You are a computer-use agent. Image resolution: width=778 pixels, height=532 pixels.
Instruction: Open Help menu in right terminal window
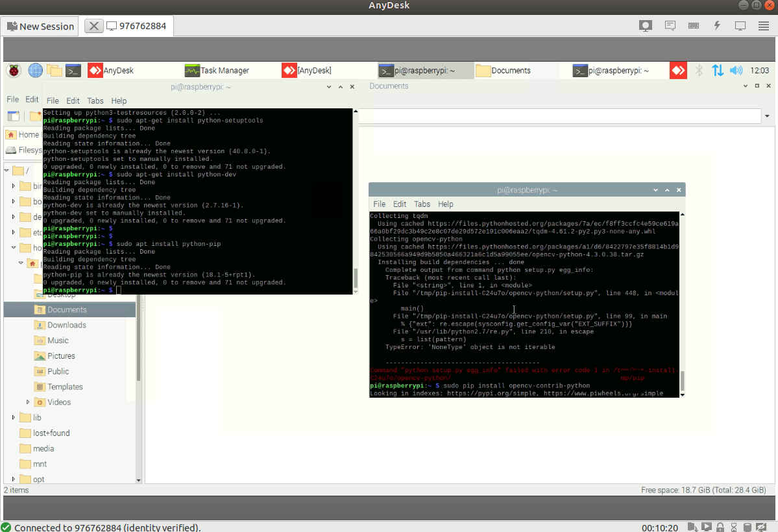coord(446,204)
